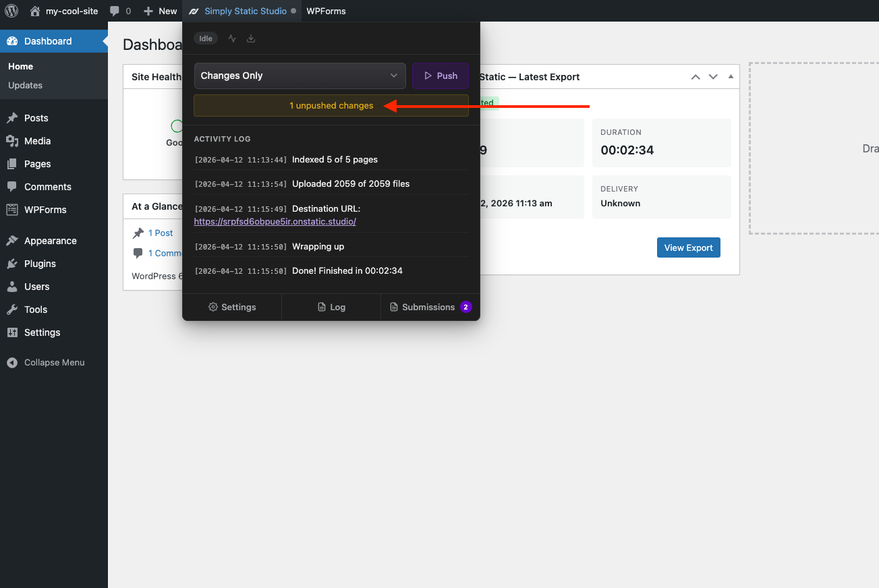Click the activity pulse icon beside Idle
879x588 pixels.
232,38
